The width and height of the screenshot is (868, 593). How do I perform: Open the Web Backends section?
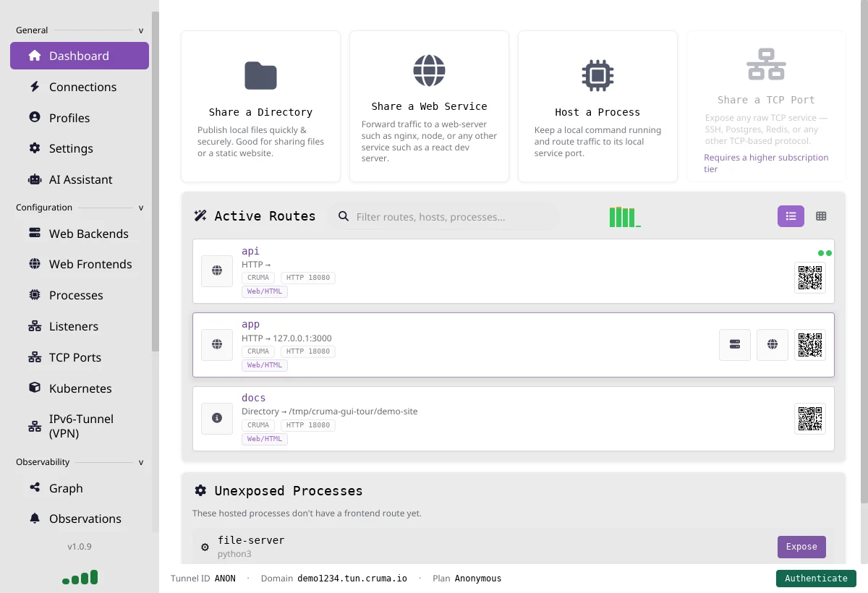click(x=80, y=234)
